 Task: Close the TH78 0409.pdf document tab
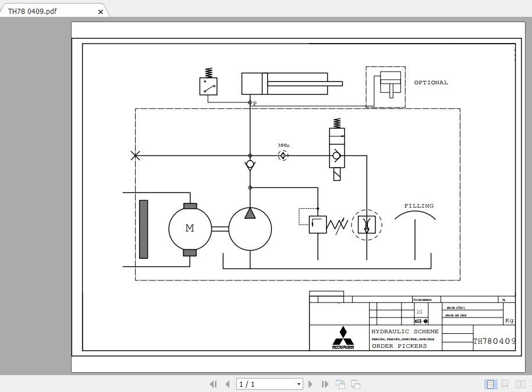coord(100,11)
